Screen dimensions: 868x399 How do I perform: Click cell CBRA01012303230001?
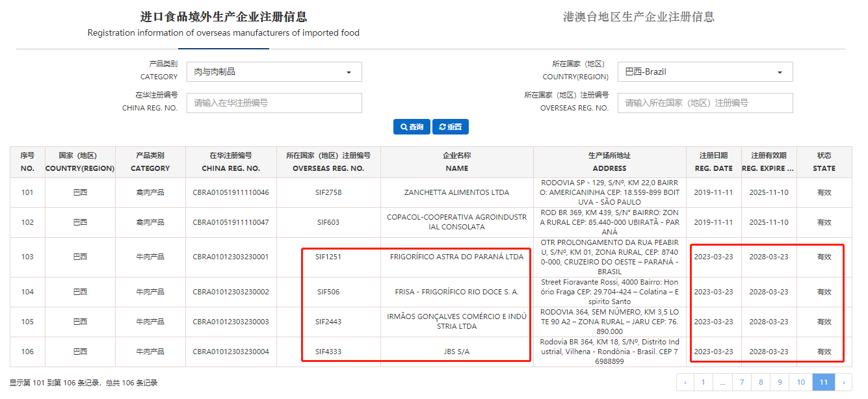click(x=231, y=257)
